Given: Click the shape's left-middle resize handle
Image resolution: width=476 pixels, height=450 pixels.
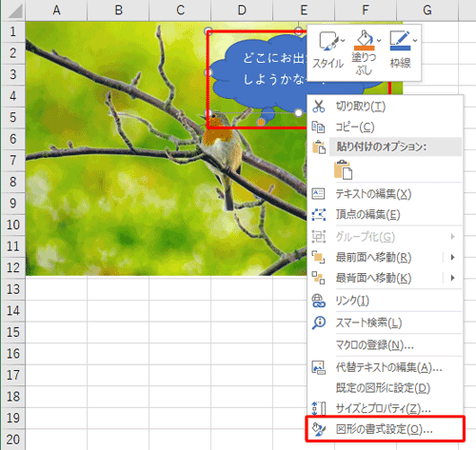Looking at the screenshot, I should pos(208,72).
